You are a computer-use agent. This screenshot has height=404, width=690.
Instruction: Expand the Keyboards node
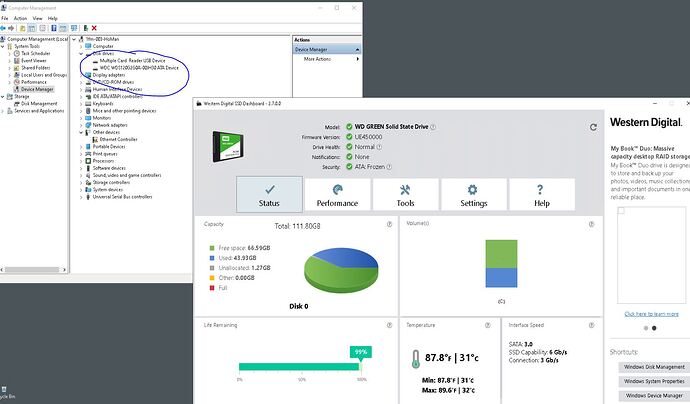coord(81,104)
